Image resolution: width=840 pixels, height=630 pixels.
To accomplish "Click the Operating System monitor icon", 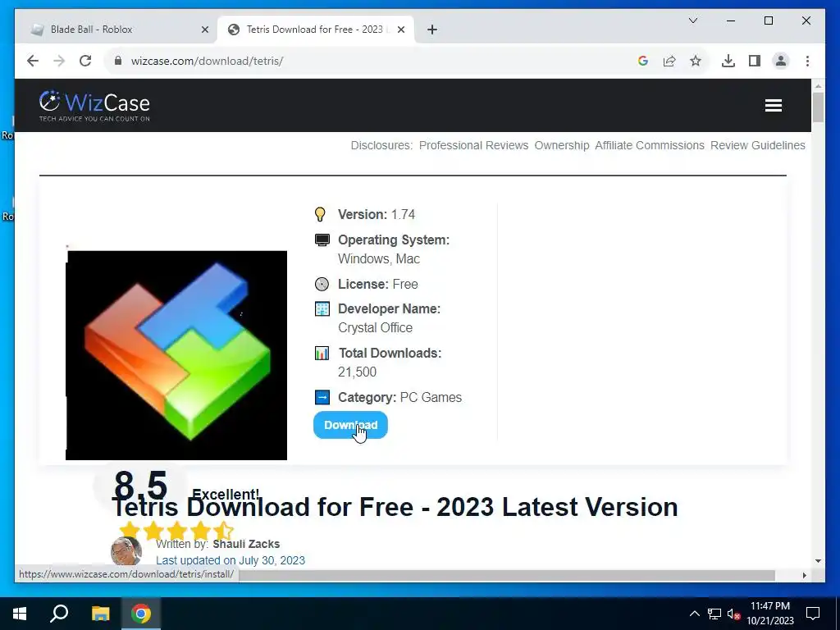I will [322, 240].
